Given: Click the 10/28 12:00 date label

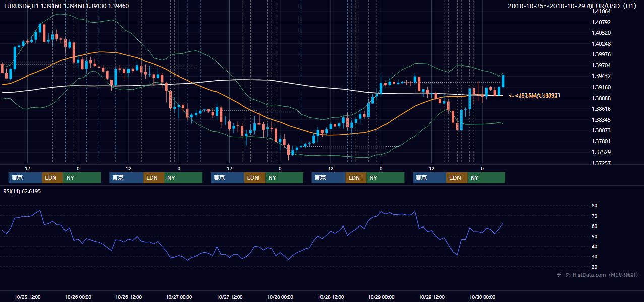Looking at the screenshot, I should click(x=331, y=297).
